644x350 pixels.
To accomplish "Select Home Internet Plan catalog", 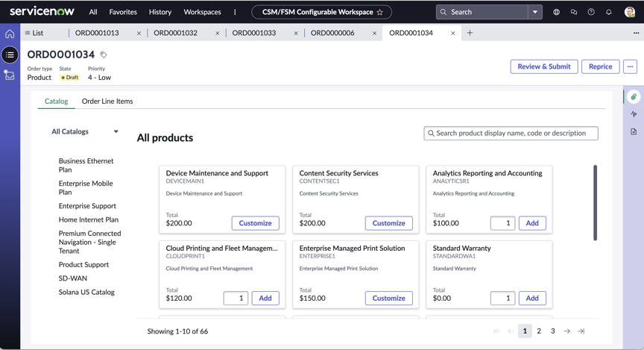I will [x=88, y=219].
